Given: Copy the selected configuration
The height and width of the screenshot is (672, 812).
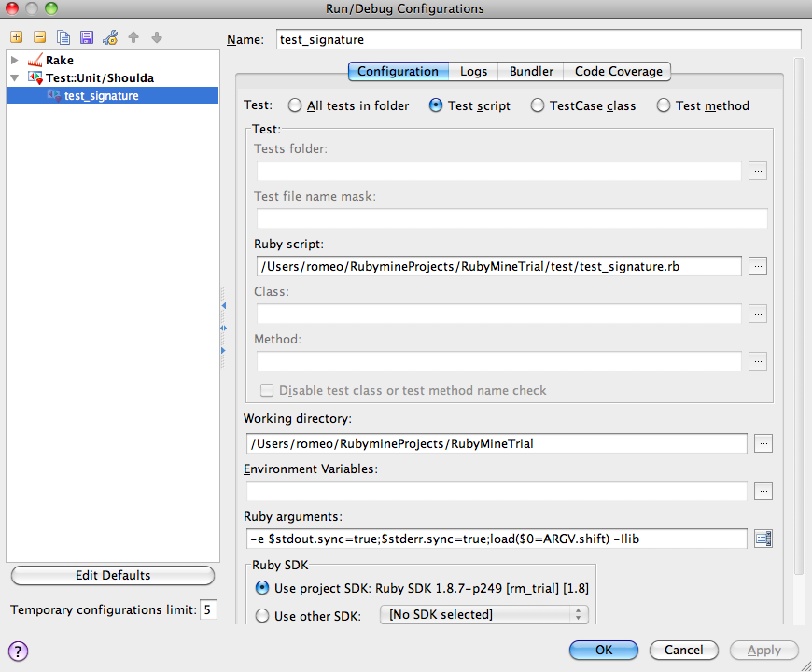Looking at the screenshot, I should tap(63, 37).
